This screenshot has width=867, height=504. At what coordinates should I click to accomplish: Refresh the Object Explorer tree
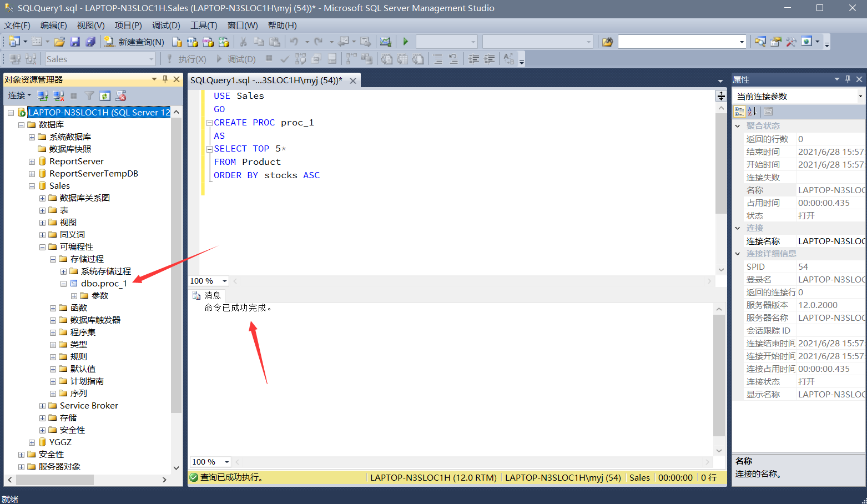104,96
